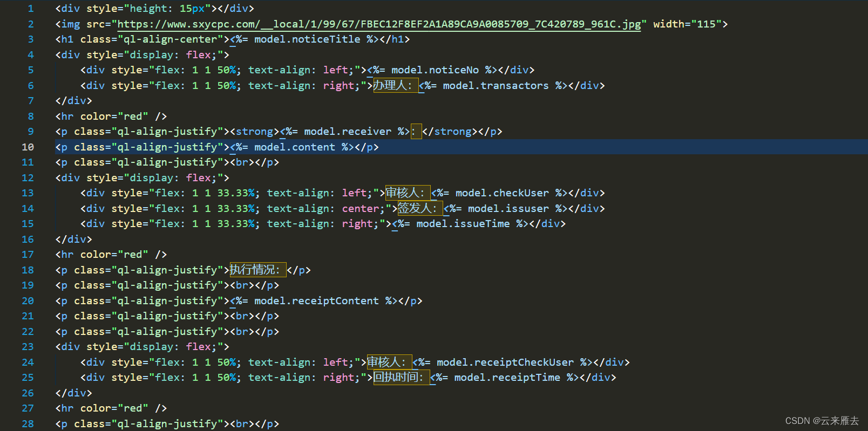Click line number 10 in the gutter
The height and width of the screenshot is (431, 868).
coord(28,147)
